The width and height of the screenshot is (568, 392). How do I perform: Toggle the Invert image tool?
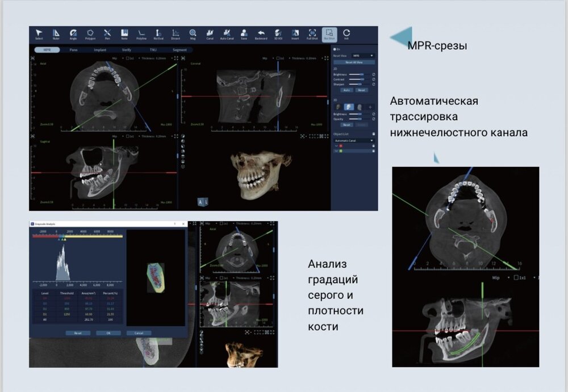click(x=295, y=35)
